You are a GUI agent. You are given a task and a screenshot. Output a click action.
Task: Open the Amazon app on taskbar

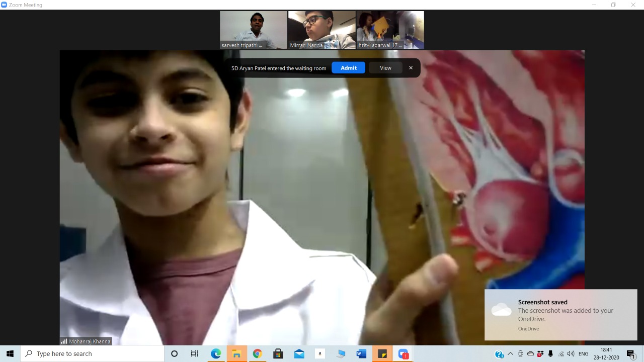click(320, 353)
